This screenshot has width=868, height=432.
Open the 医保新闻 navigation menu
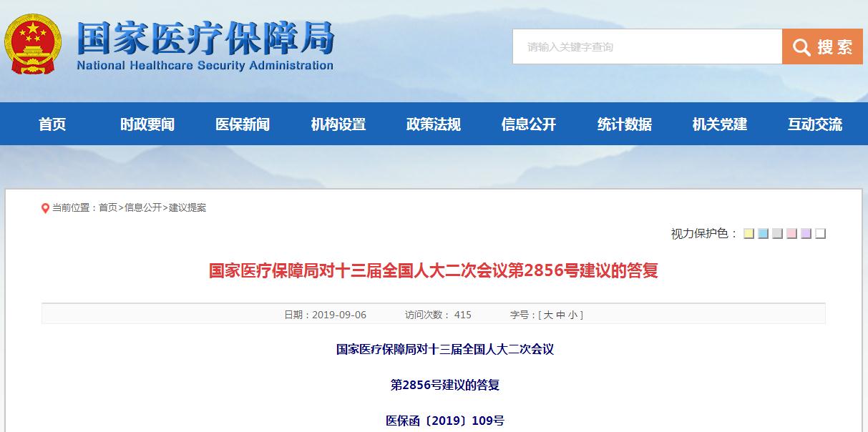pyautogui.click(x=243, y=123)
